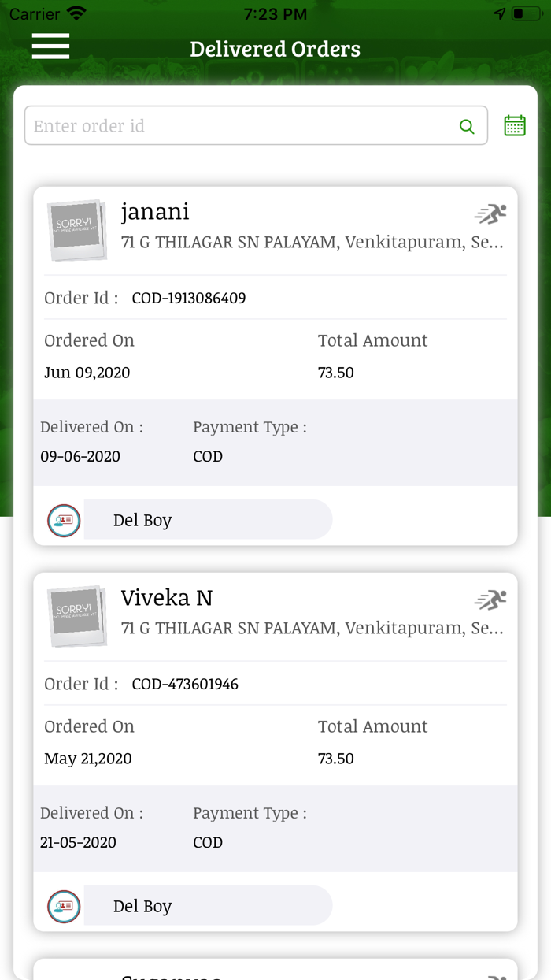
Task: Click janani's order product thumbnail
Action: (77, 230)
